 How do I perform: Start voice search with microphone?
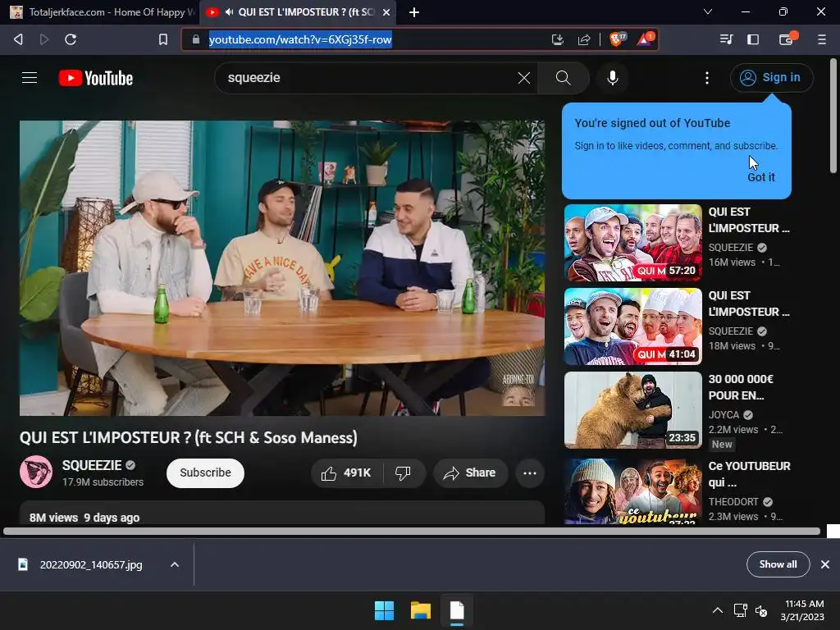click(x=612, y=78)
